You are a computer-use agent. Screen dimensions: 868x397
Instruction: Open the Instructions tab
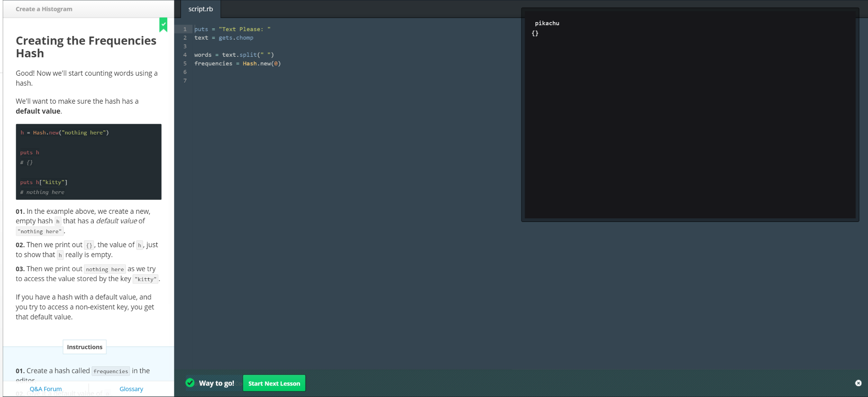85,347
